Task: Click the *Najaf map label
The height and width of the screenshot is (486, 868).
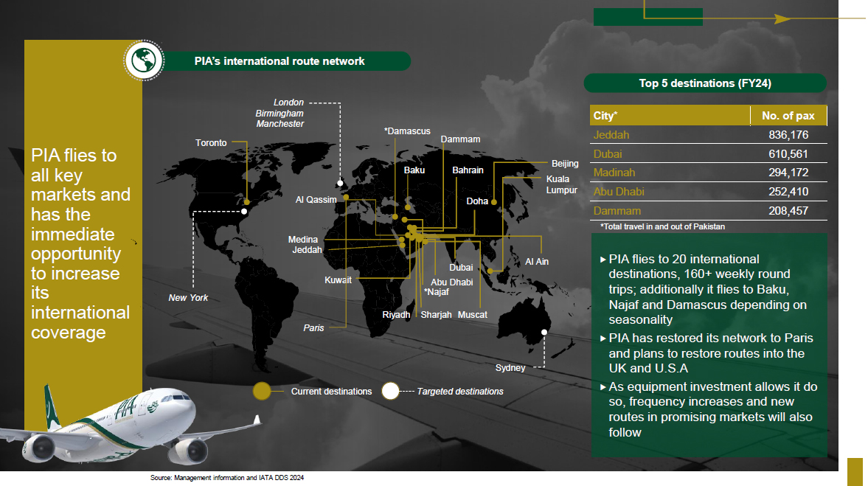Action: click(437, 292)
